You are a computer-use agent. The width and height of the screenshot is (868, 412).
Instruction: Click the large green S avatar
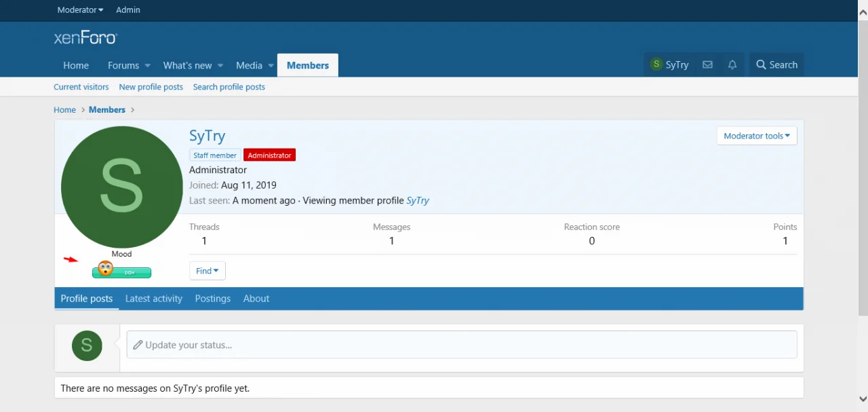(x=122, y=187)
